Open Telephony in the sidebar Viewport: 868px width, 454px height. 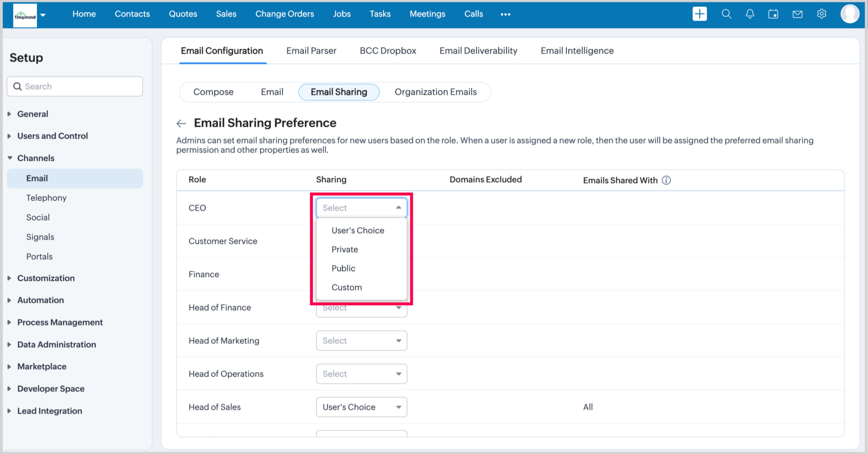[x=46, y=198]
